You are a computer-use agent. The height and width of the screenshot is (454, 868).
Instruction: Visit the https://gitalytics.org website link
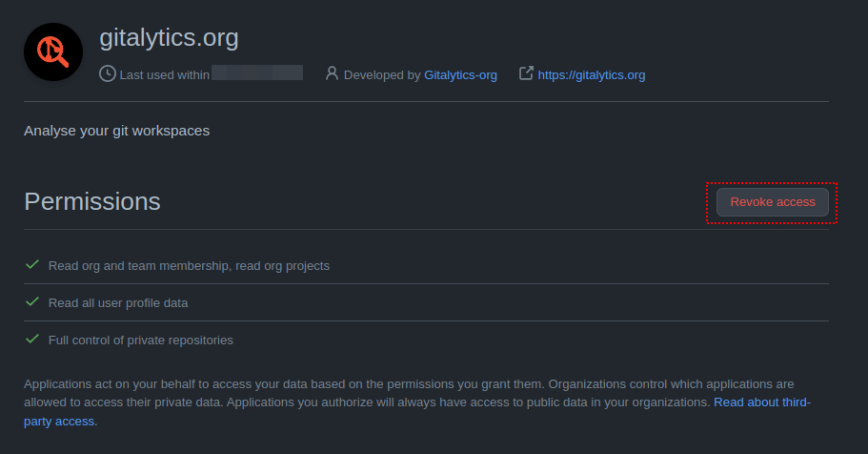[x=591, y=74]
